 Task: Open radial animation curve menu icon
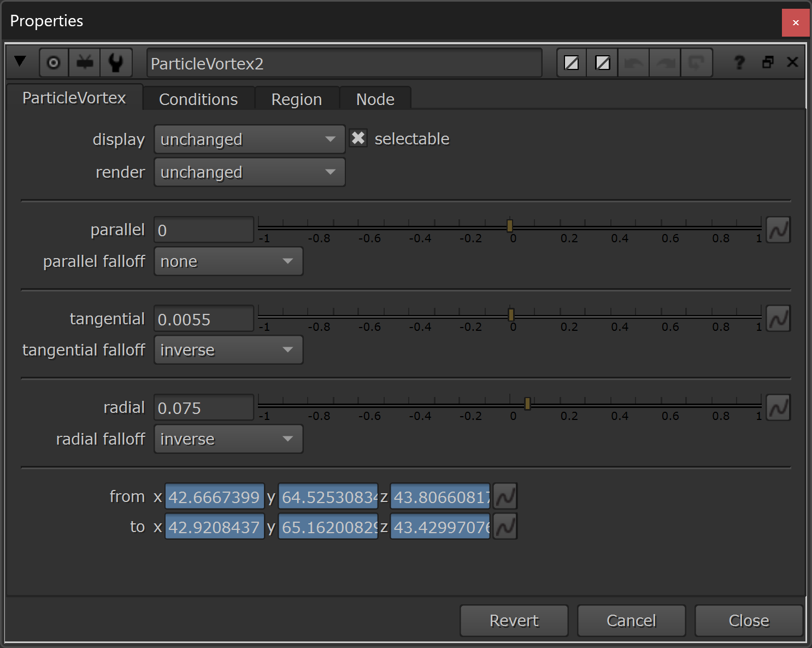778,407
